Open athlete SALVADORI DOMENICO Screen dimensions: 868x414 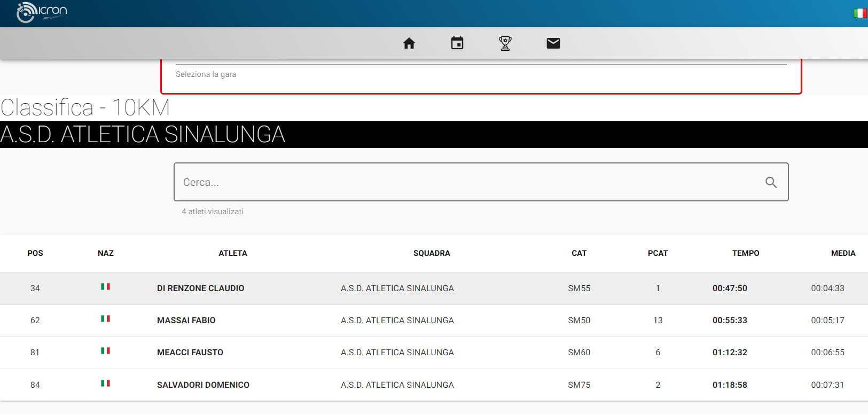click(203, 385)
